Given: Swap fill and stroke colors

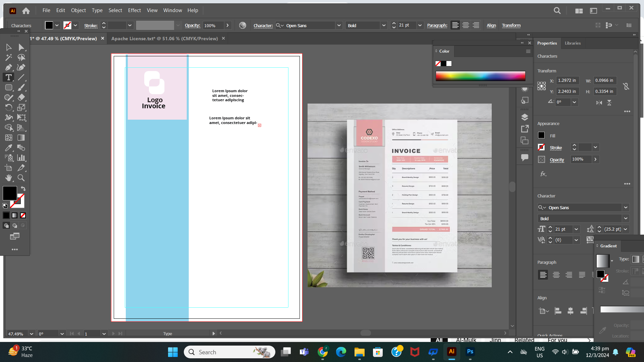Looking at the screenshot, I should [x=23, y=189].
